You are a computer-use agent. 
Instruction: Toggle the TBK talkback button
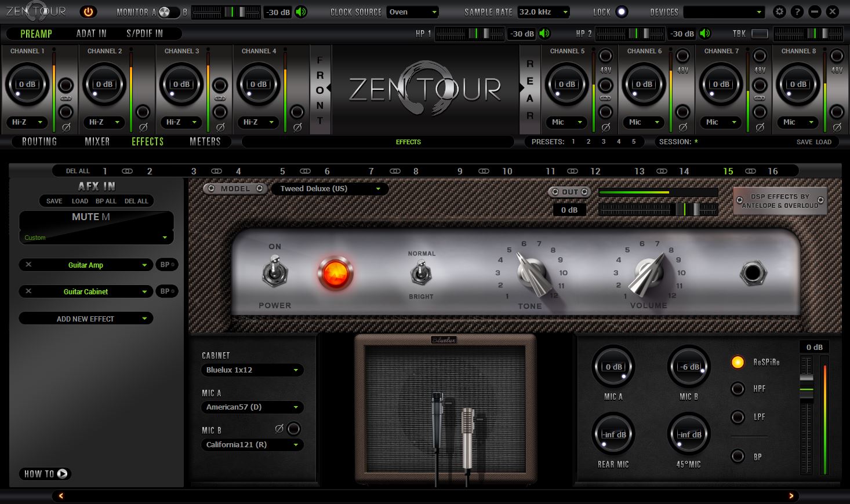760,34
